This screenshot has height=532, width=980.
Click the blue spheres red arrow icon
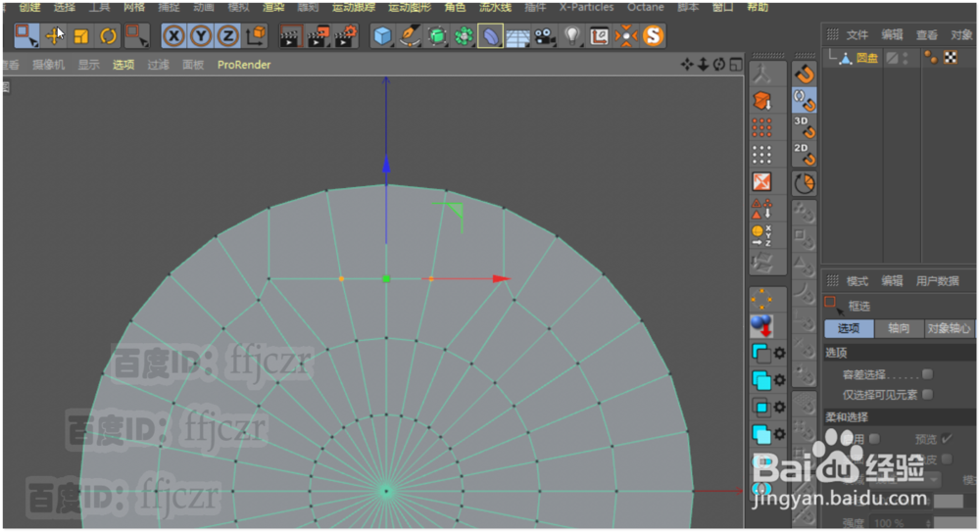tap(761, 325)
